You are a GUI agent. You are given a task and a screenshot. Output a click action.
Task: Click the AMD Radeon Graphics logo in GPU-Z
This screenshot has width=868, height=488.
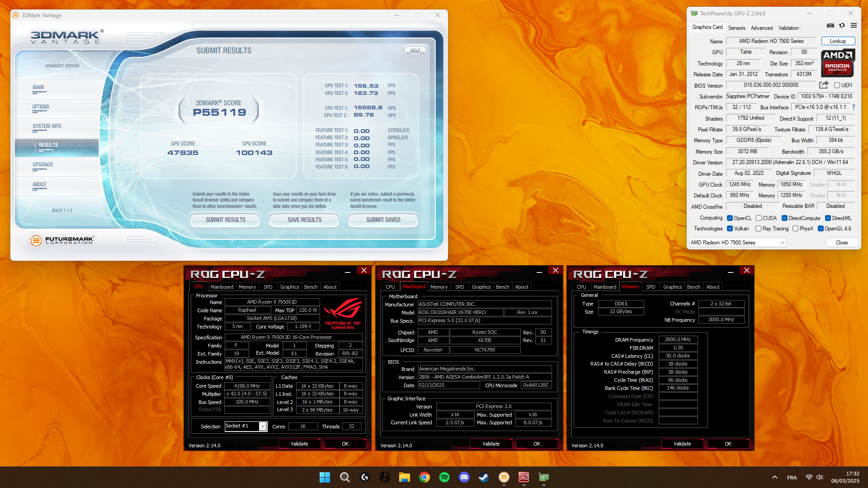pyautogui.click(x=838, y=63)
